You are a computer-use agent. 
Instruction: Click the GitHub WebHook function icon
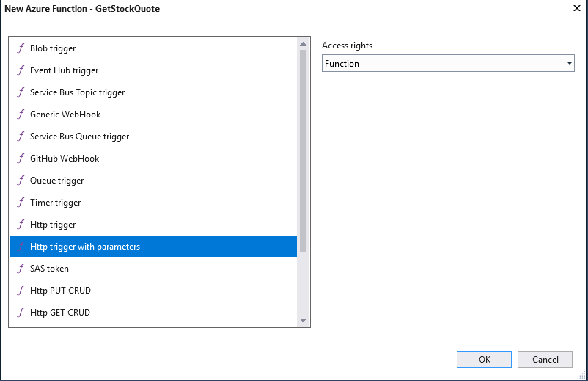pyautogui.click(x=21, y=159)
